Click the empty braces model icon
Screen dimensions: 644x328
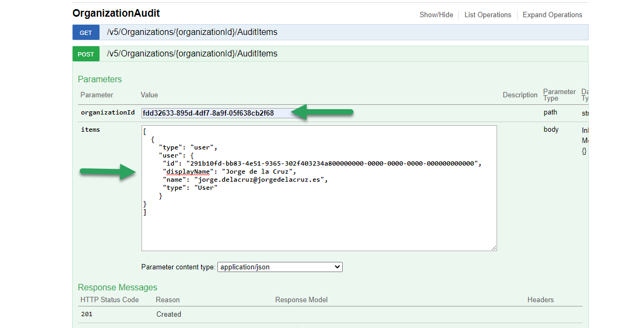(584, 152)
